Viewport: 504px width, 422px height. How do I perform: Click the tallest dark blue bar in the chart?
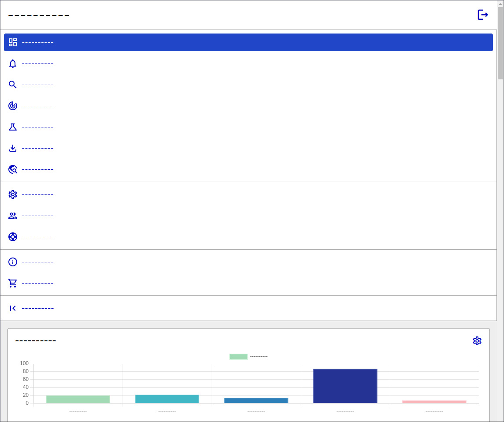(x=345, y=386)
